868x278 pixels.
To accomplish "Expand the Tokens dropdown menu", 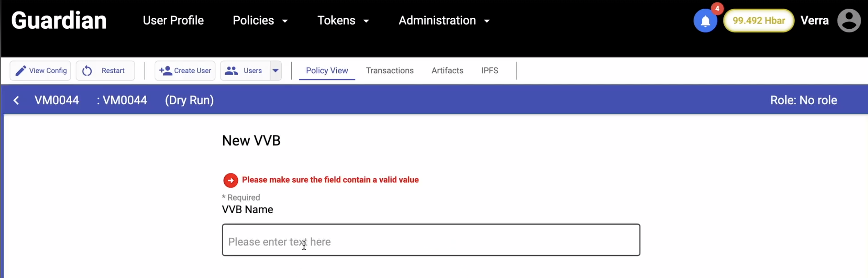I will coord(343,21).
